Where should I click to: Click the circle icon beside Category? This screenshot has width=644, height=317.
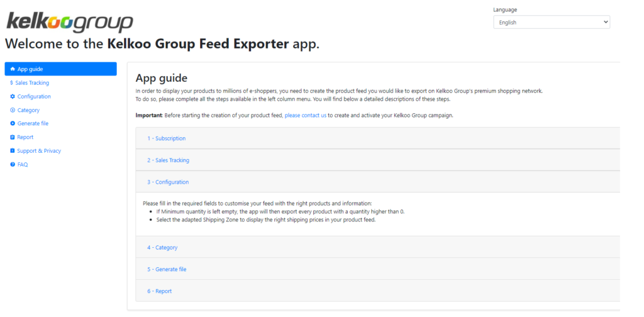tap(13, 110)
